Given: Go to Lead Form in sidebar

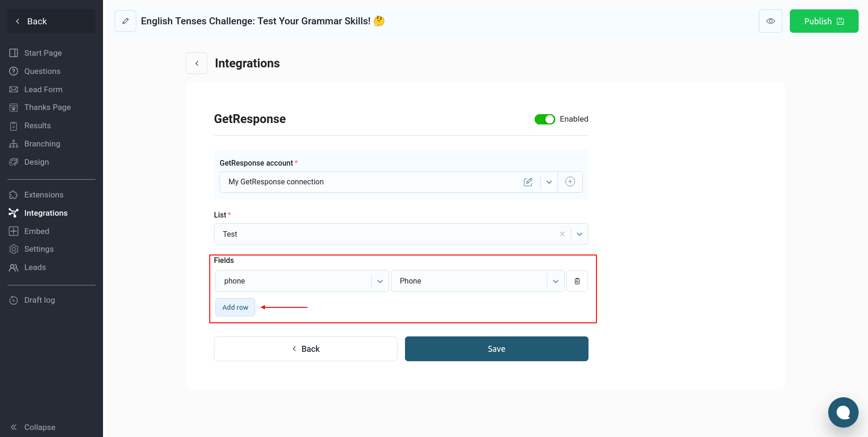Looking at the screenshot, I should coord(43,89).
